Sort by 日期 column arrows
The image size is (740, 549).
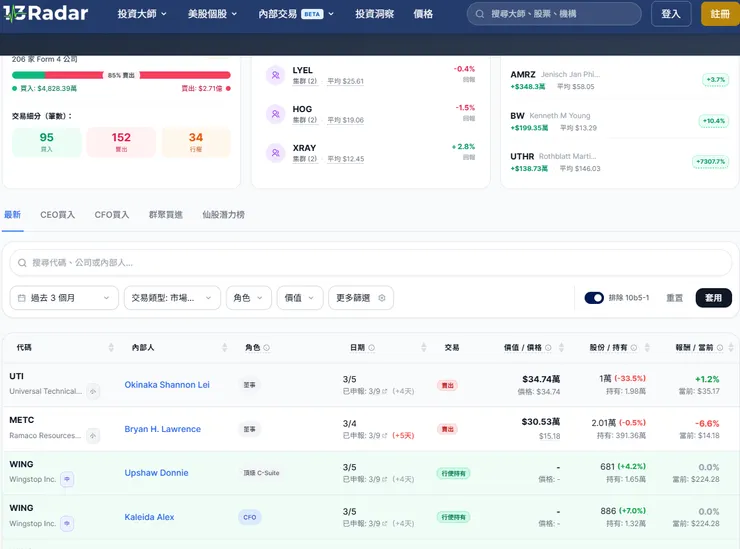[x=424, y=347]
